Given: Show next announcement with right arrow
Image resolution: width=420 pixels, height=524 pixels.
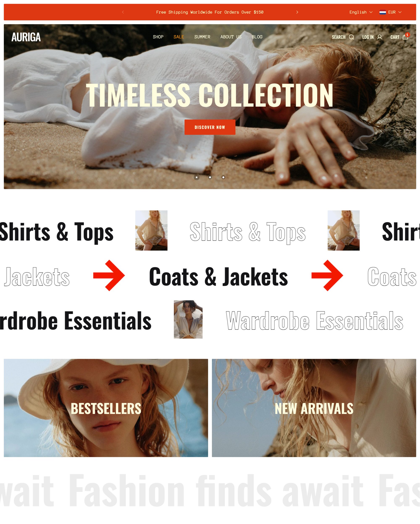Looking at the screenshot, I should pyautogui.click(x=297, y=12).
